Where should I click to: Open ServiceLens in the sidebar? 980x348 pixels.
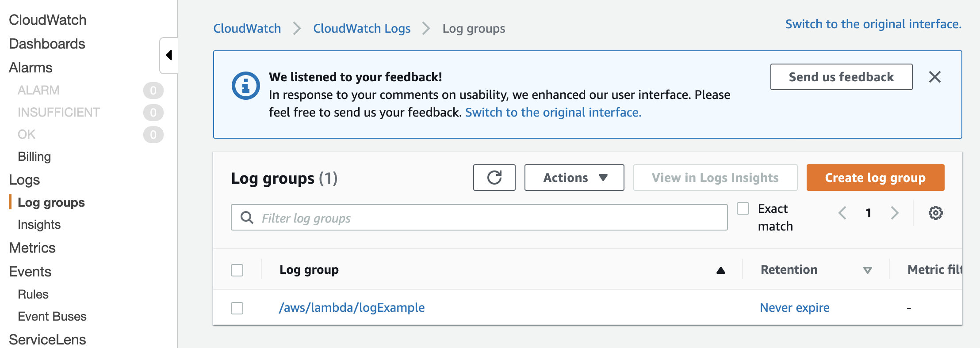point(47,340)
